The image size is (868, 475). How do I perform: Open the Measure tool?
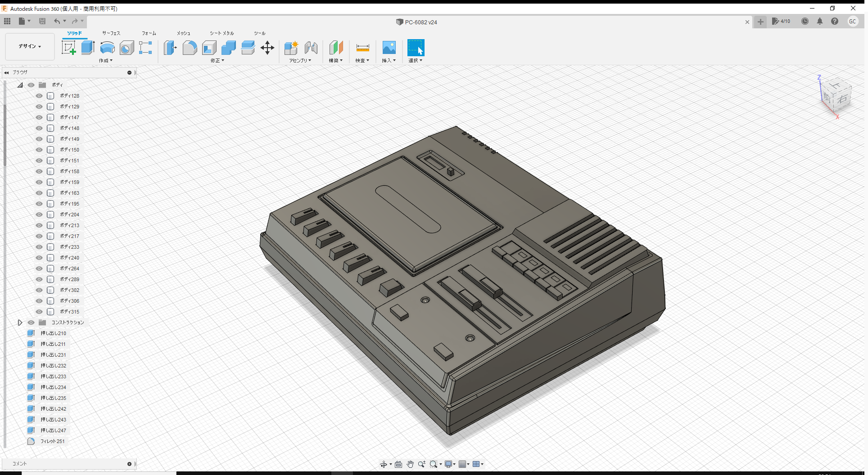(x=362, y=47)
